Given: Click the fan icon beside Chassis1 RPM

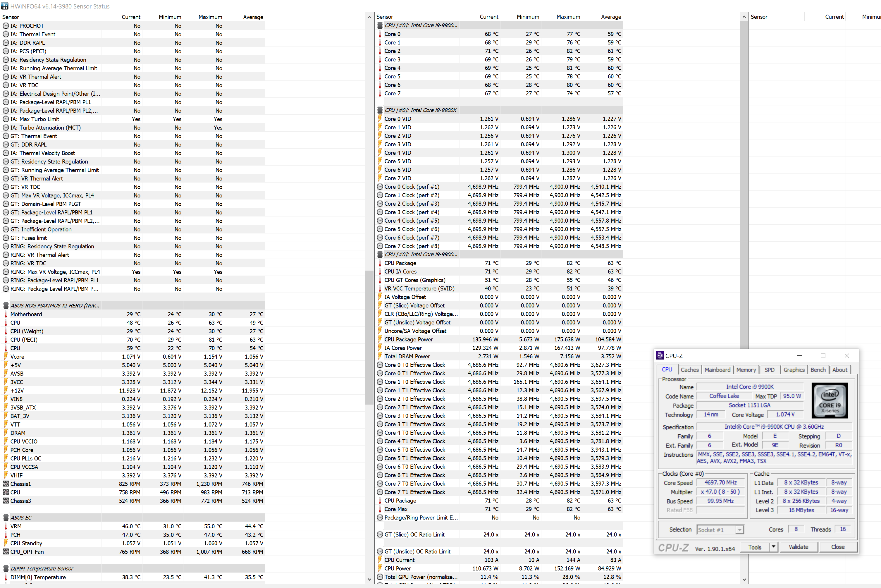Looking at the screenshot, I should tap(6, 484).
